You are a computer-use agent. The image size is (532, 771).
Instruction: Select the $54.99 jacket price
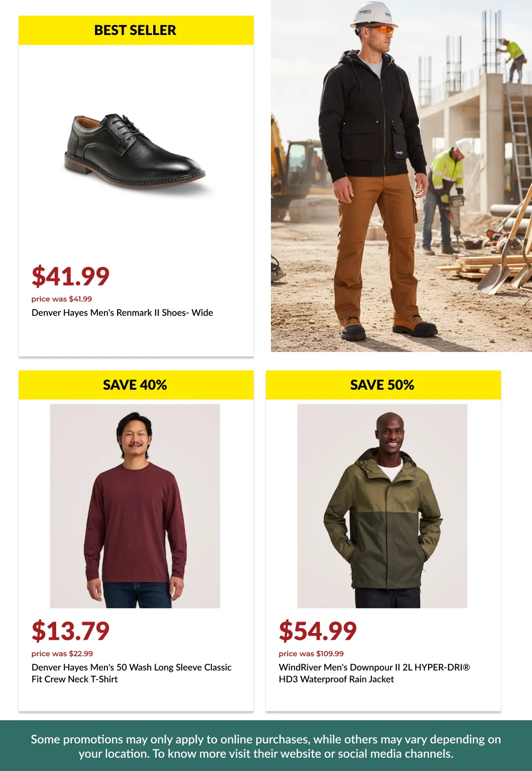coord(318,631)
